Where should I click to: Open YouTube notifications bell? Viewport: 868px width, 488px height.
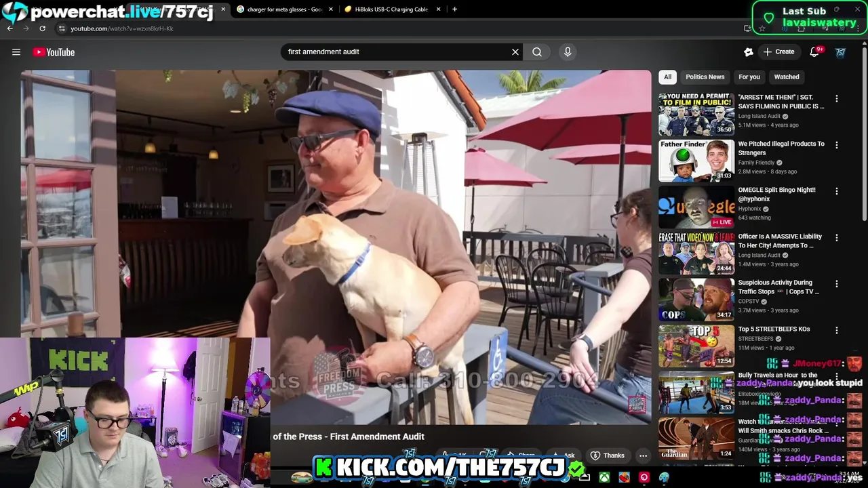pos(815,52)
